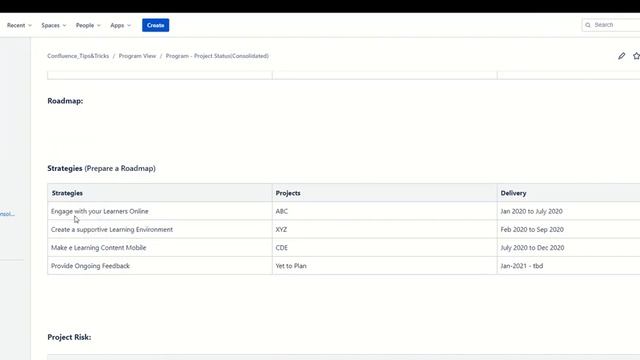Click delivery cell July 2020 to Dec 2020
This screenshot has height=360, width=640.
(569, 247)
